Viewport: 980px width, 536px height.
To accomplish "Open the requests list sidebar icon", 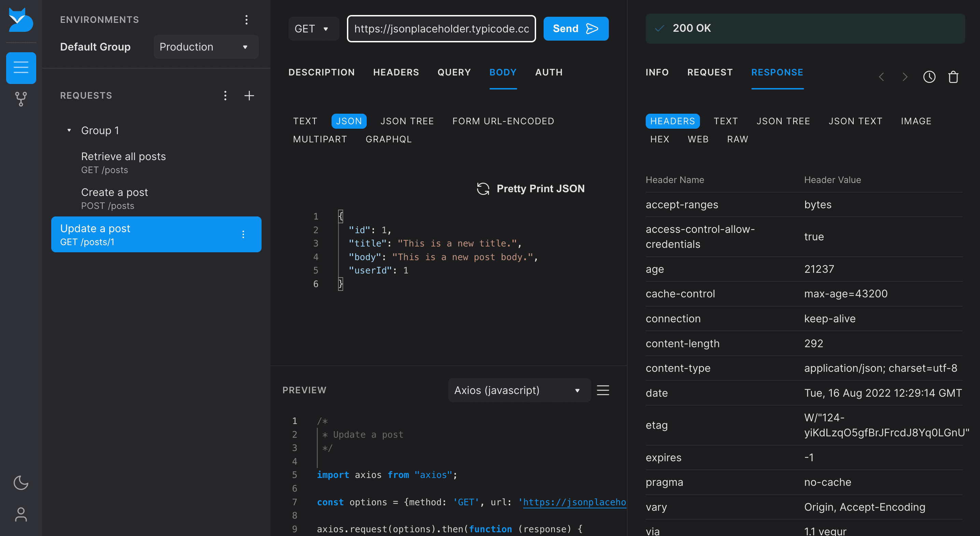I will click(x=21, y=68).
